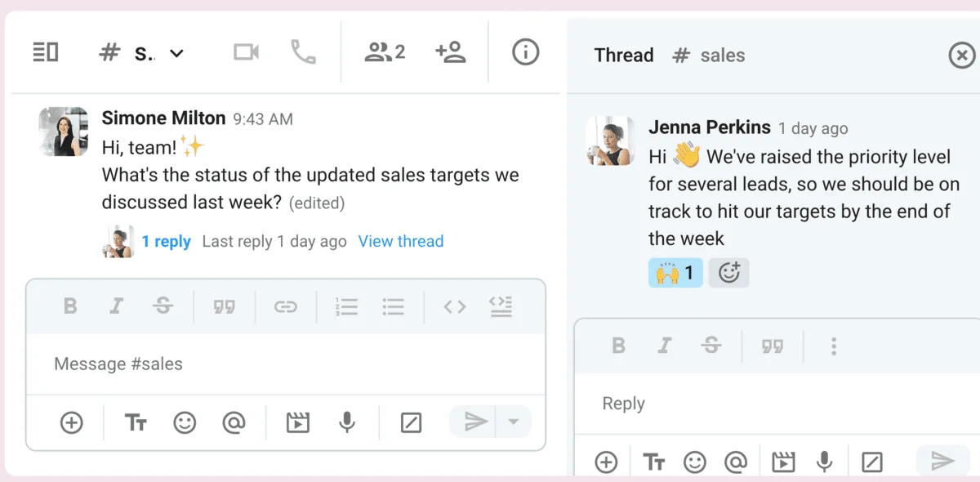This screenshot has width=980, height=482.
Task: Expand the sales channel name dropdown
Action: pyautogui.click(x=176, y=54)
